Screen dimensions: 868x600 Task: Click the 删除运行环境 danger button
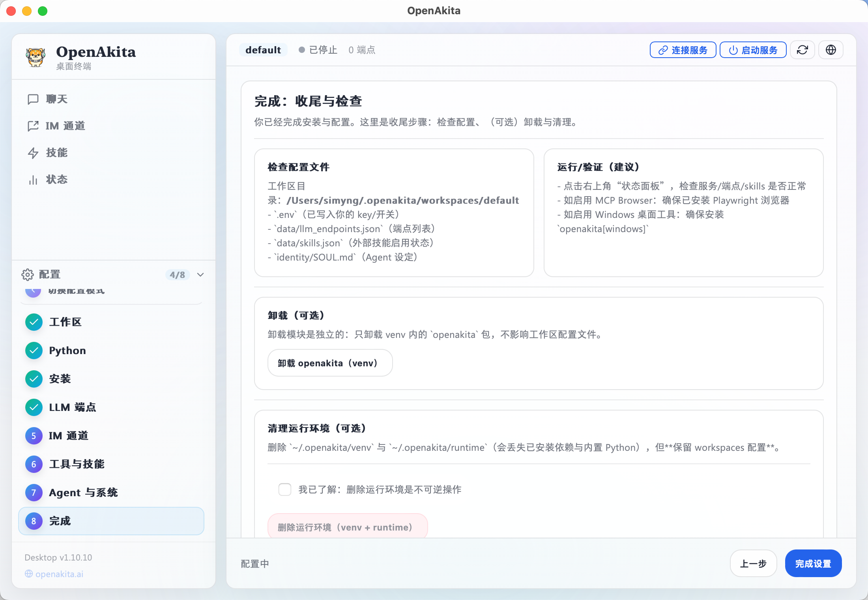click(347, 527)
